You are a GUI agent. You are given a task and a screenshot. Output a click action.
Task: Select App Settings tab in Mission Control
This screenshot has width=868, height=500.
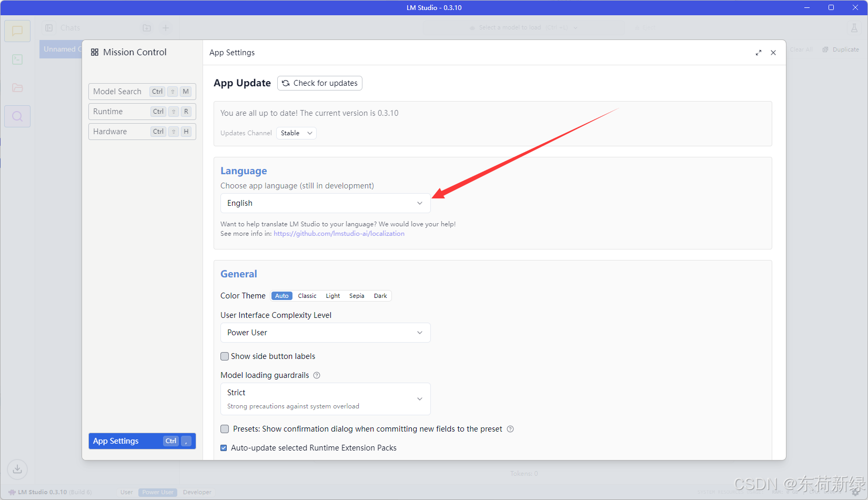pos(142,441)
